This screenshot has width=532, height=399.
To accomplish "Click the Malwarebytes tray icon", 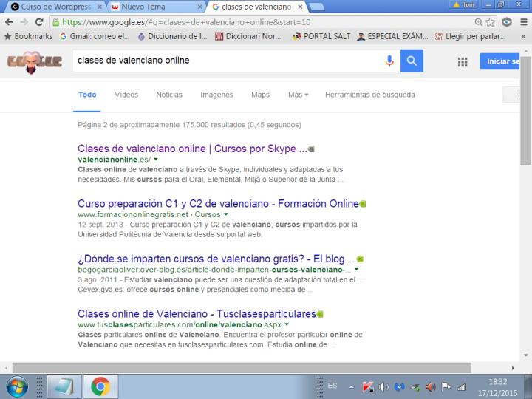I will tap(399, 386).
